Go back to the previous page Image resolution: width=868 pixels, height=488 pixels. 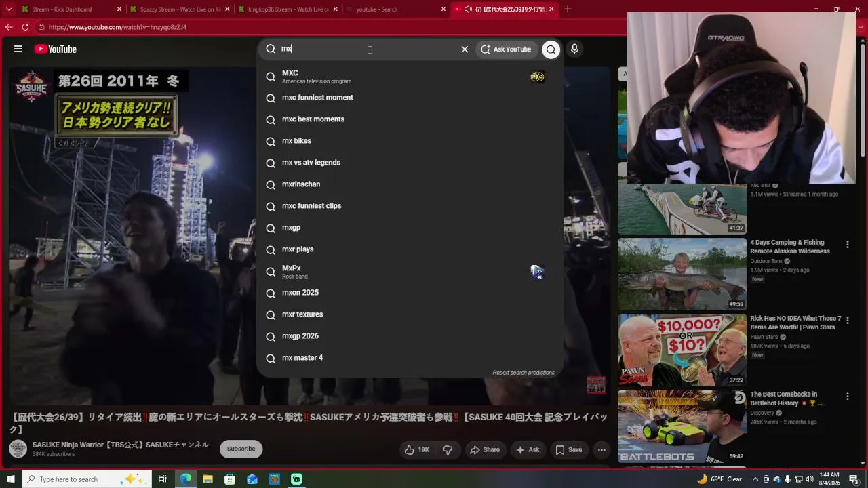tap(9, 27)
